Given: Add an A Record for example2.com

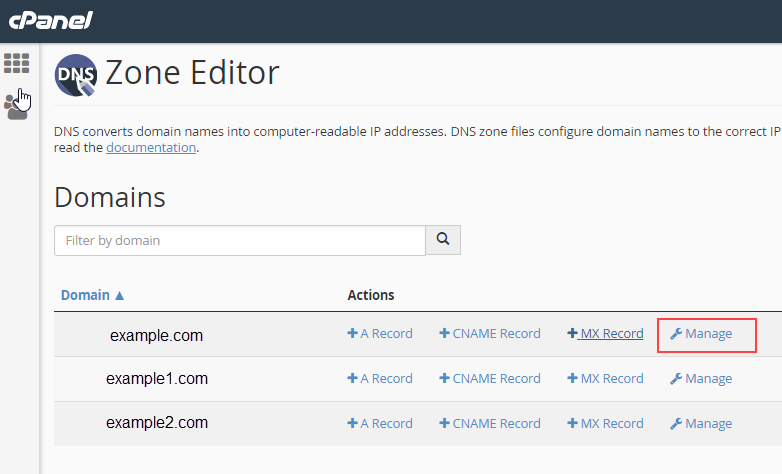Looking at the screenshot, I should 380,424.
